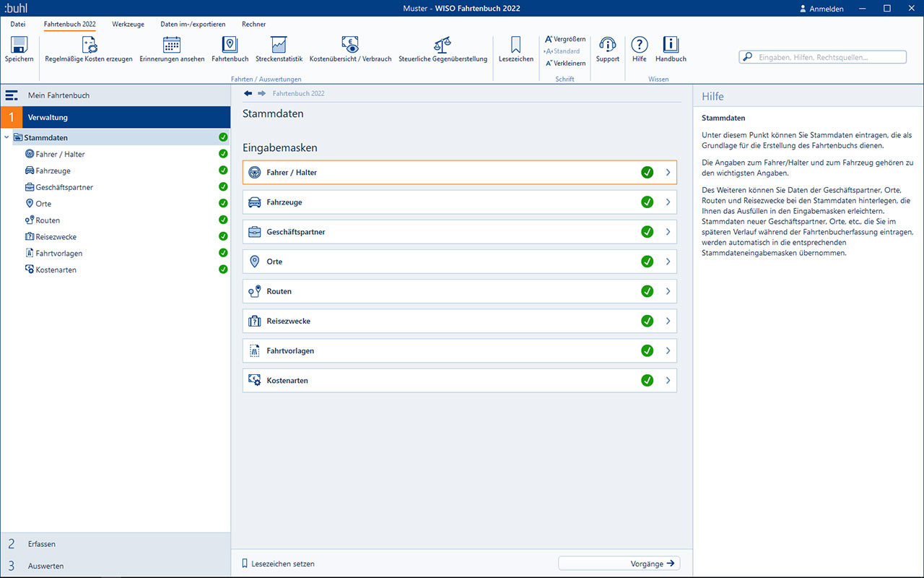Click the Vorgänge button

tap(619, 564)
